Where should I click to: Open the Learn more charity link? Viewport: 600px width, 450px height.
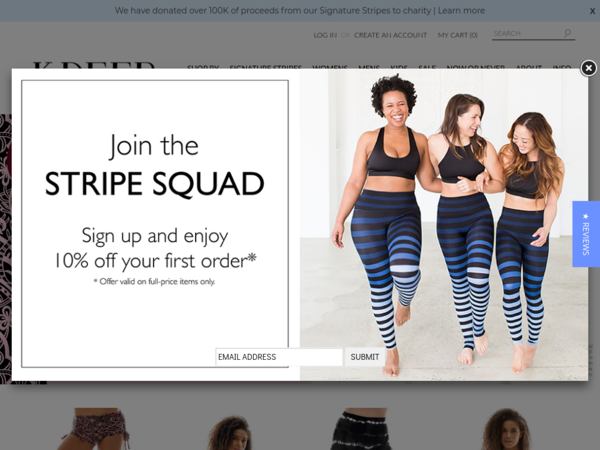(x=461, y=11)
